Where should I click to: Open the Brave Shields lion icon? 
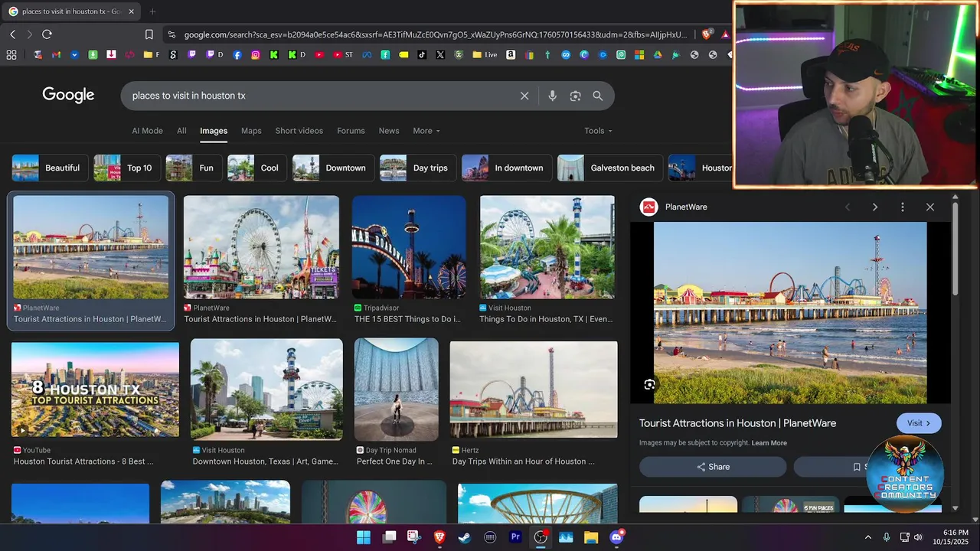(x=707, y=34)
